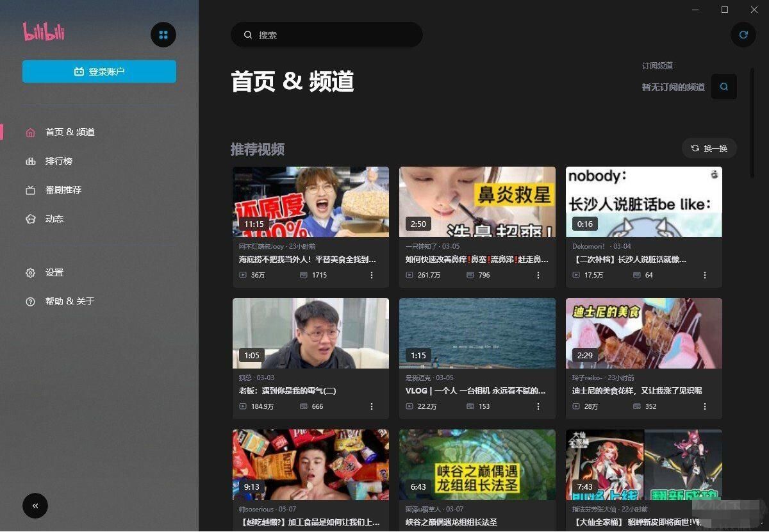Viewport: 769px width, 532px height.
Task: Click the magnifier icon inside the search bar
Action: pyautogui.click(x=248, y=35)
